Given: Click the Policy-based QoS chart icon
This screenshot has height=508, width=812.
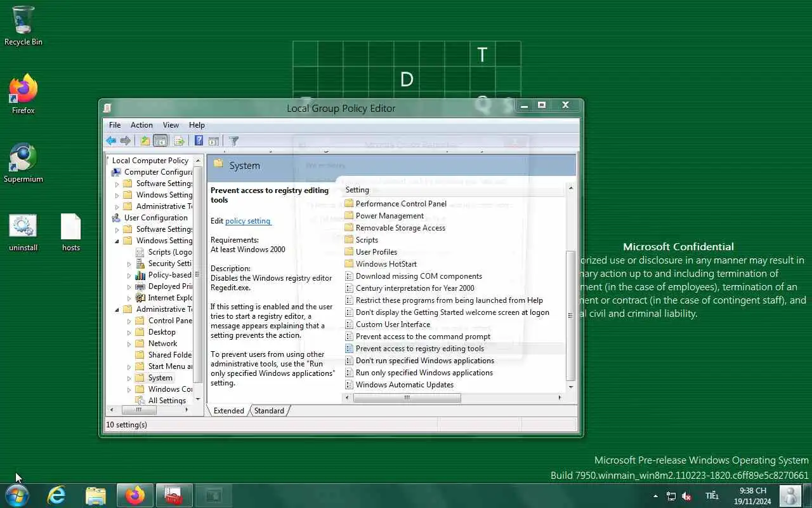Looking at the screenshot, I should 140,275.
